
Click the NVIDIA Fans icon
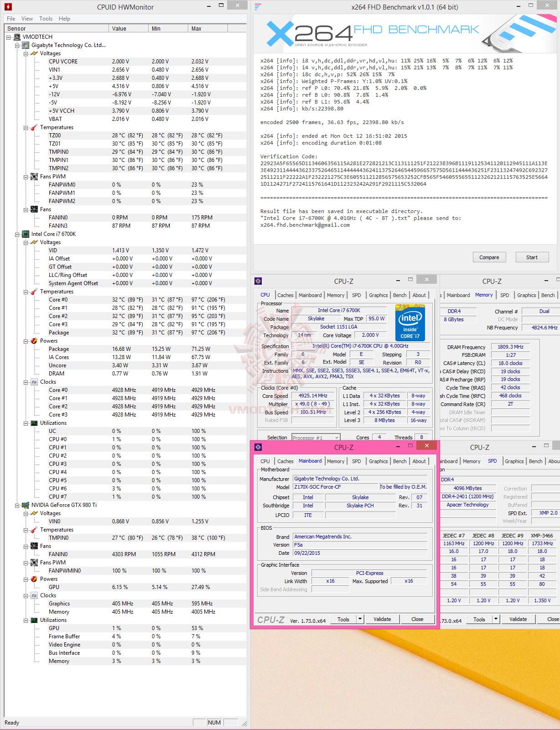click(x=34, y=546)
